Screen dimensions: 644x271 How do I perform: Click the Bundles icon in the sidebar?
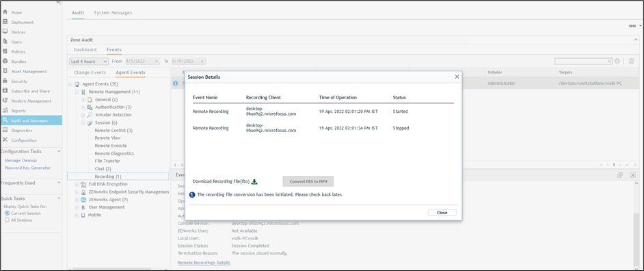5,62
